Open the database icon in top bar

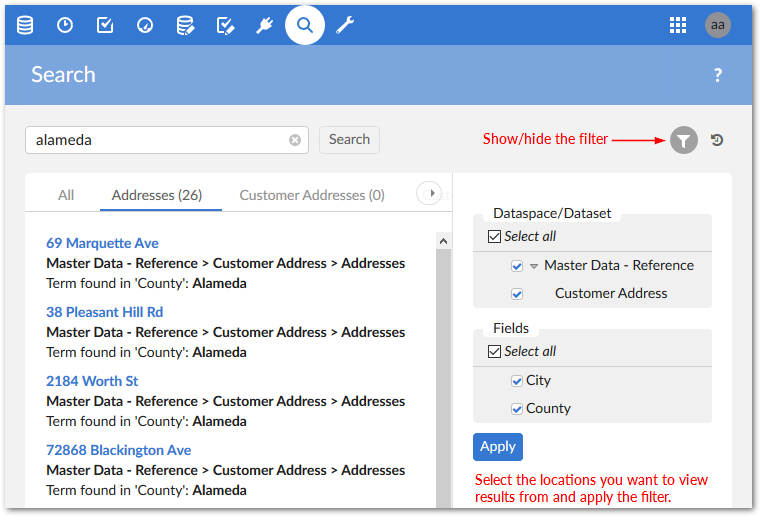pyautogui.click(x=25, y=25)
